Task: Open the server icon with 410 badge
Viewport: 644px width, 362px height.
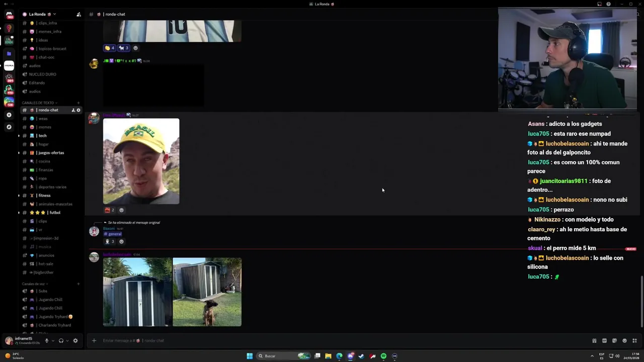Action: point(9,90)
